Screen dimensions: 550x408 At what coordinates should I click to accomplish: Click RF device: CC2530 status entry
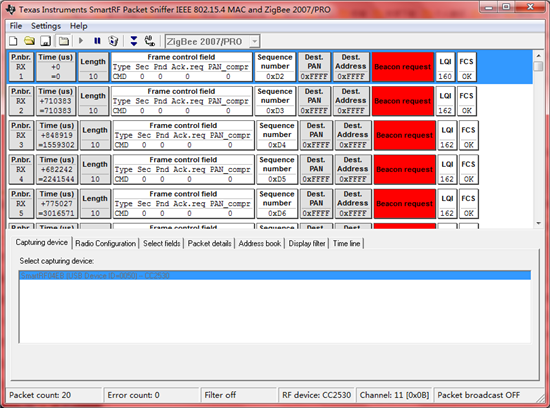316,395
